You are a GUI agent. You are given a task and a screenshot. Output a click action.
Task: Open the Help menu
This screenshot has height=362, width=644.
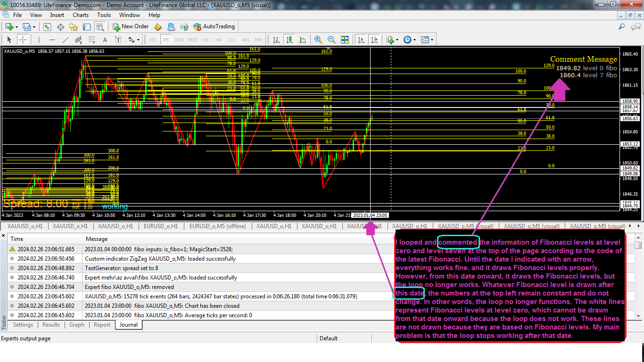point(154,15)
